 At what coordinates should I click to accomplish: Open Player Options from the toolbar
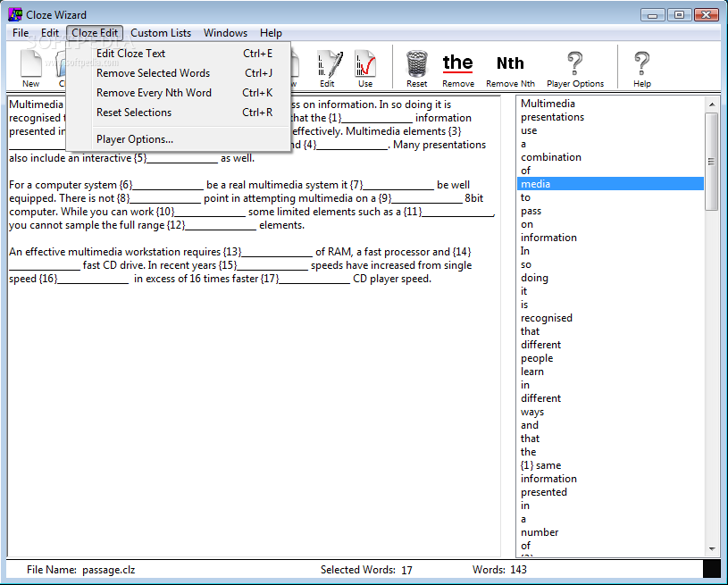point(575,68)
